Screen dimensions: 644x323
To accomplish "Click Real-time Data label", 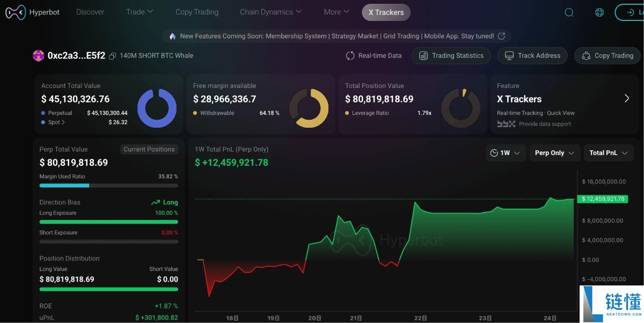I will [x=380, y=56].
